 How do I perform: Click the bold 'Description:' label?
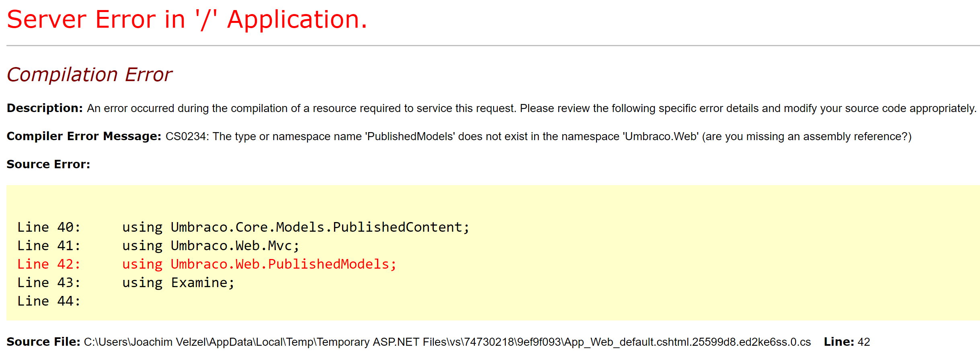coord(45,108)
